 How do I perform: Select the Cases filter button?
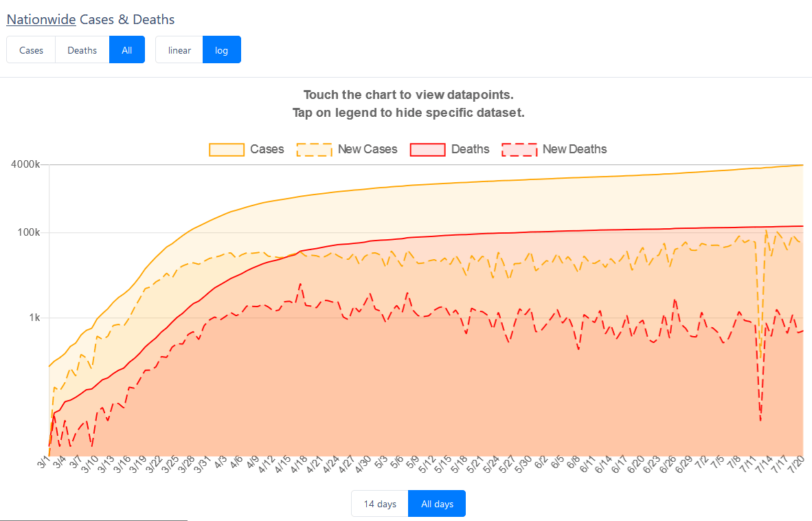[x=31, y=50]
